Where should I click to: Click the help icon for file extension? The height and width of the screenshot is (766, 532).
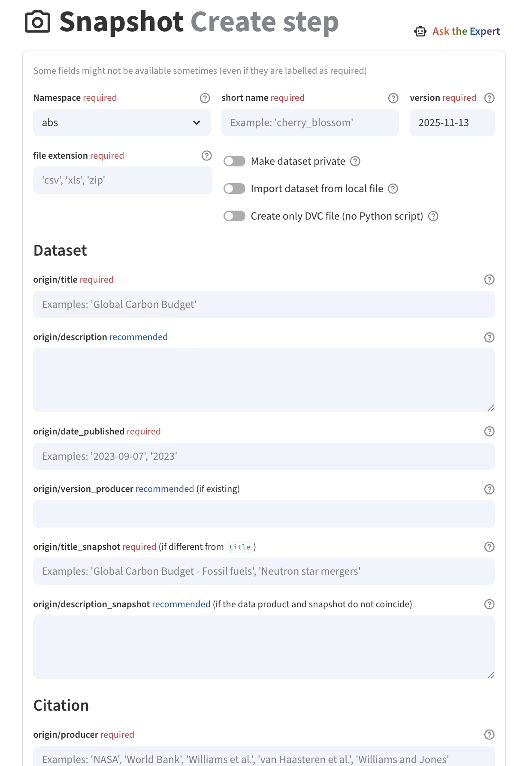(207, 156)
